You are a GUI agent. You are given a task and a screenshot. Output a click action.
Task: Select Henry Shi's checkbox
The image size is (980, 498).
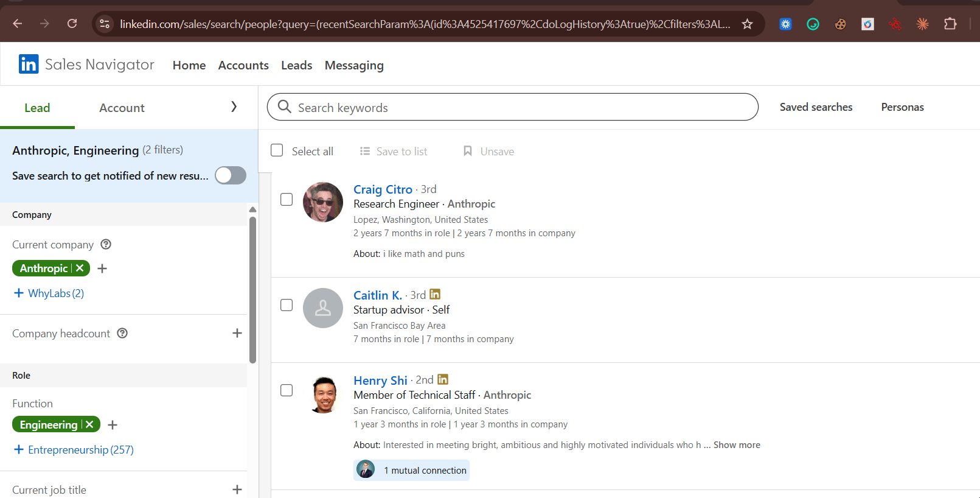click(x=287, y=390)
